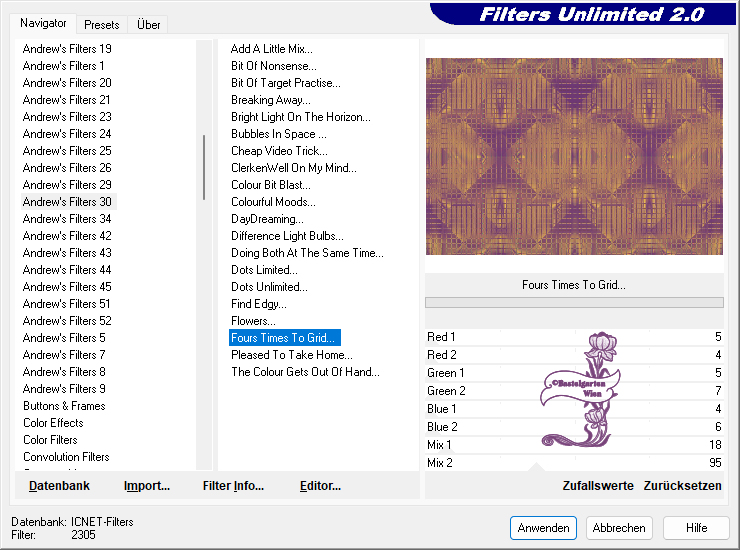Choose Find Edgy... filter
Image resolution: width=740 pixels, height=550 pixels.
pyautogui.click(x=259, y=304)
